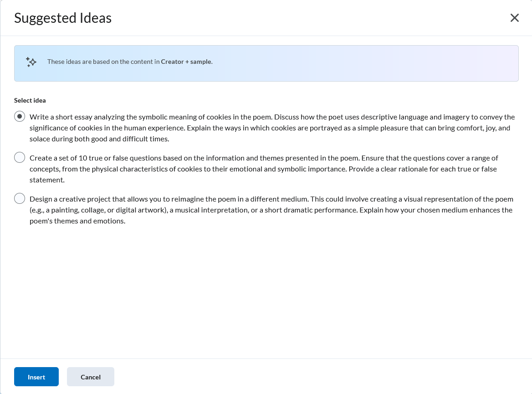This screenshot has width=532, height=394.
Task: Cancel the Suggested Ideas dialog
Action: point(91,377)
